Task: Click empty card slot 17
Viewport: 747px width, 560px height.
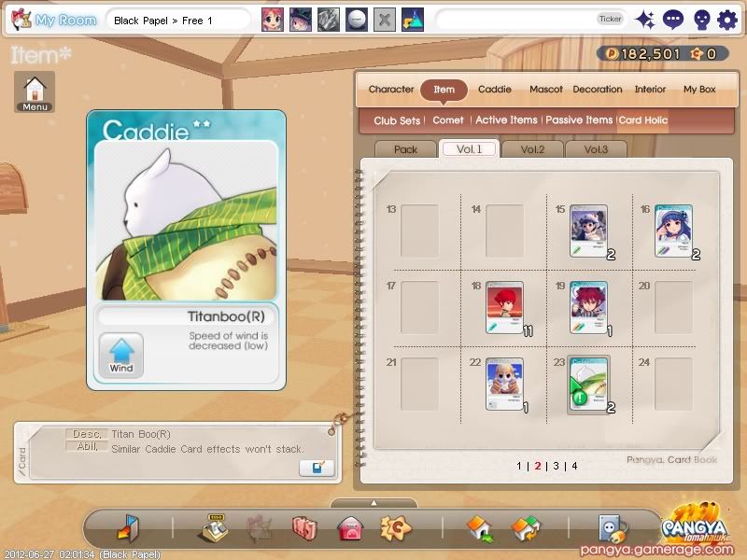Action: coord(419,308)
